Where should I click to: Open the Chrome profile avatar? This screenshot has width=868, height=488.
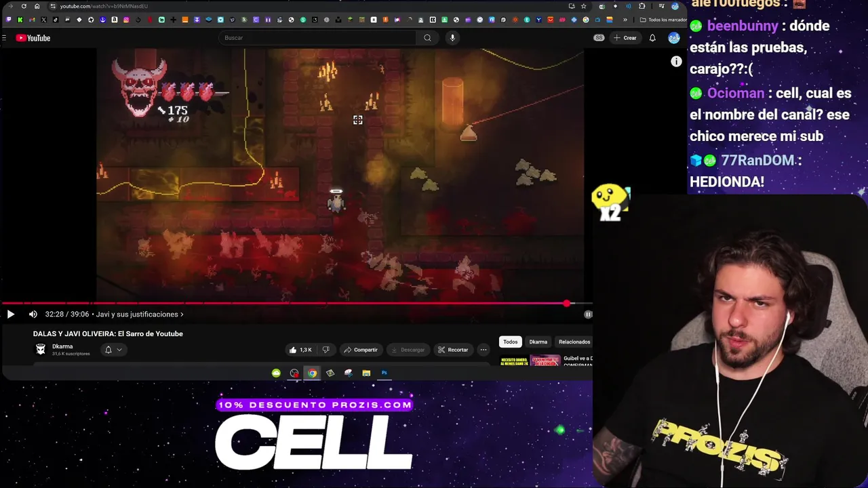[x=675, y=6]
